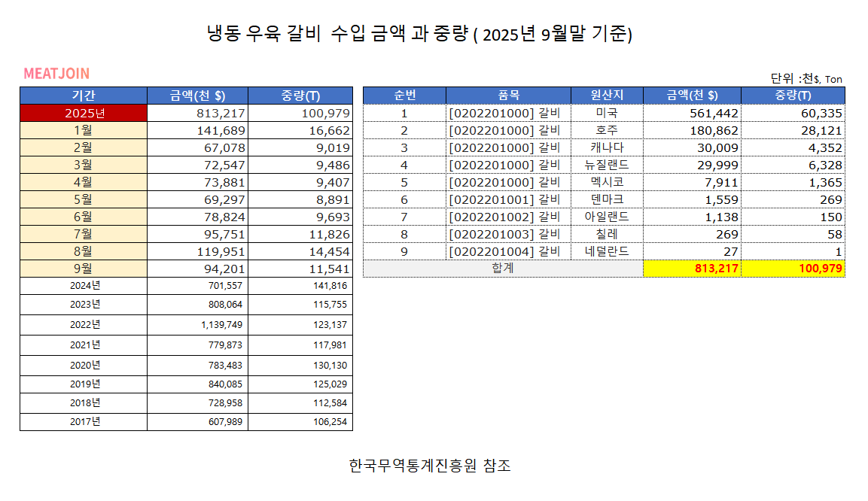Click the yellow total amount cell
Screen dimensions: 868x501
click(693, 269)
